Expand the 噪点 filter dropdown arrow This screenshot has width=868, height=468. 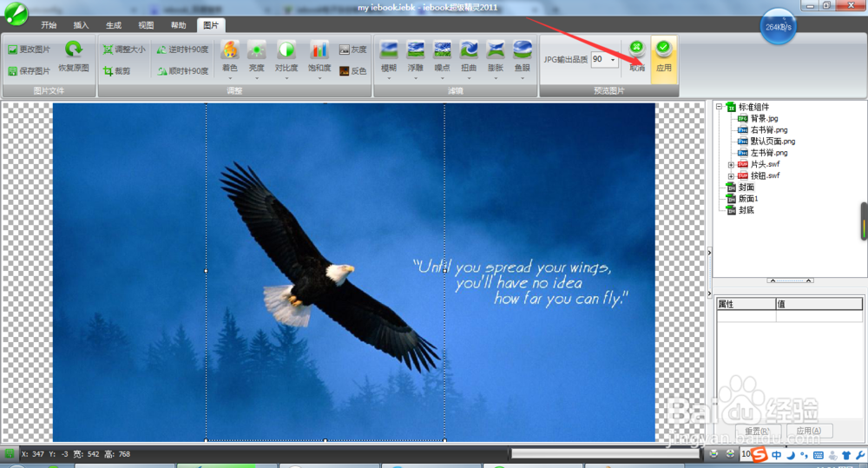442,78
